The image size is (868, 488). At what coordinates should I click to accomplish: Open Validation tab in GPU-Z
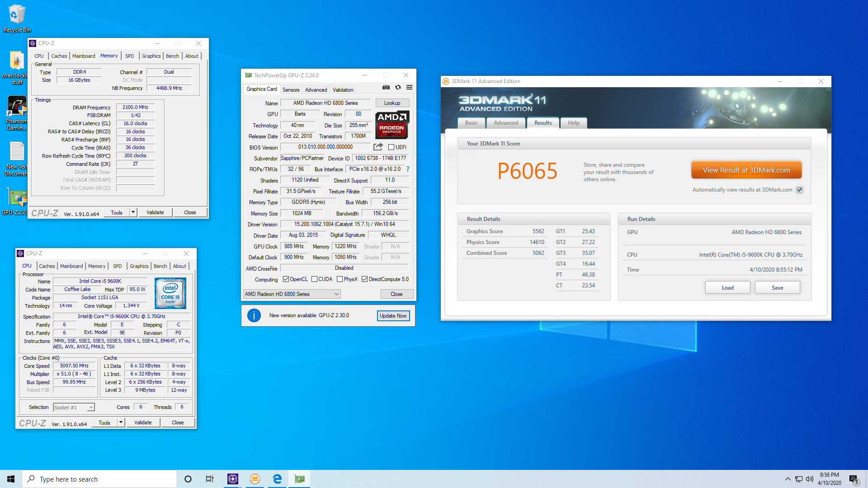(343, 90)
